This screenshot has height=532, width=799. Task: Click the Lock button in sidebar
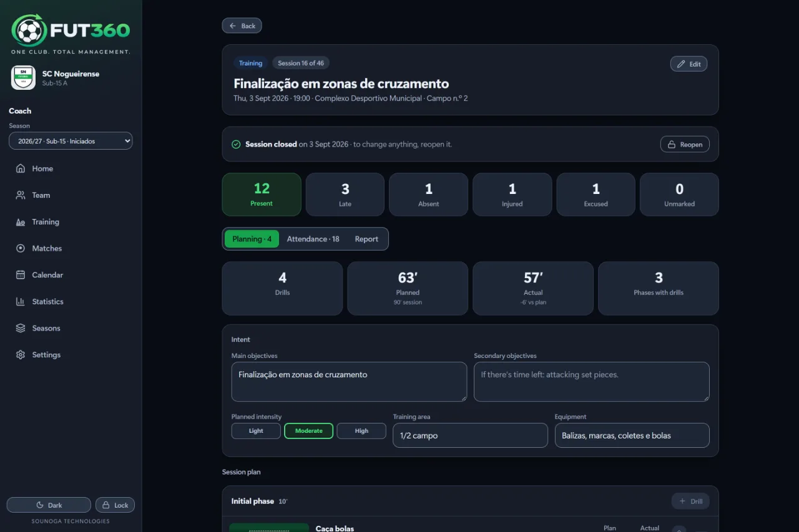(x=115, y=505)
